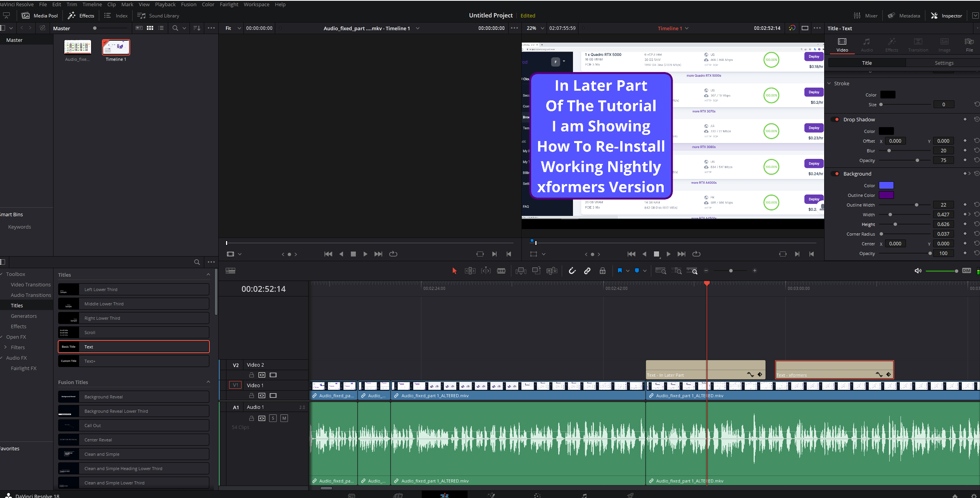Open the Mixer panel
Screen dimensions: 980x498
tap(866, 16)
